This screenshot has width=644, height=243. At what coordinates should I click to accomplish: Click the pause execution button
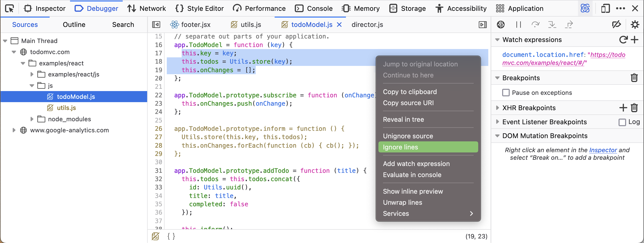518,25
